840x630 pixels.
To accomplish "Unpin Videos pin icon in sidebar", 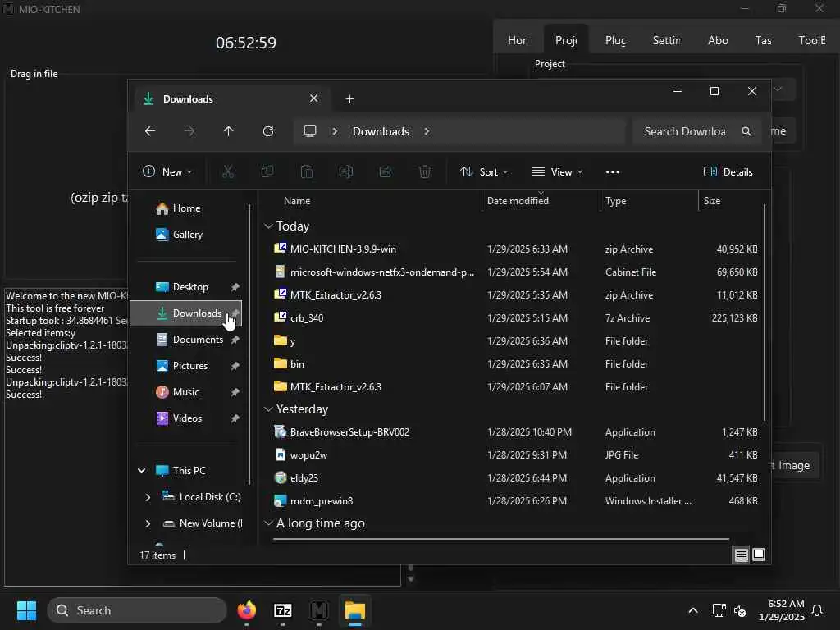I will (x=235, y=418).
